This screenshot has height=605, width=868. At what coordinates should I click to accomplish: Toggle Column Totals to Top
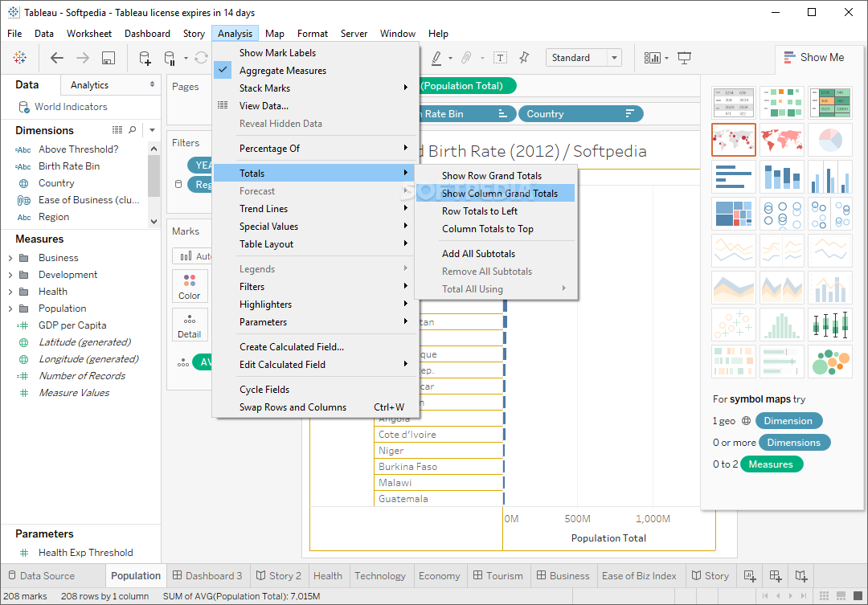[x=495, y=229]
